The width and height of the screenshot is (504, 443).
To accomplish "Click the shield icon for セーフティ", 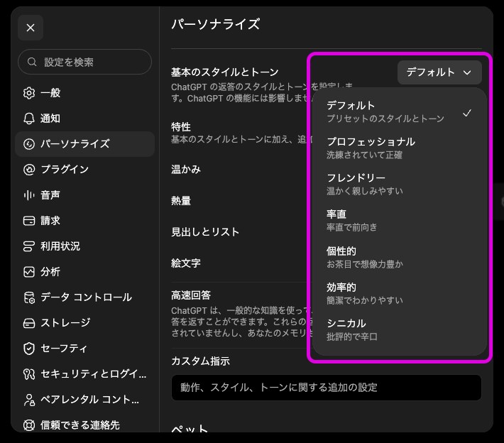I will (x=29, y=349).
